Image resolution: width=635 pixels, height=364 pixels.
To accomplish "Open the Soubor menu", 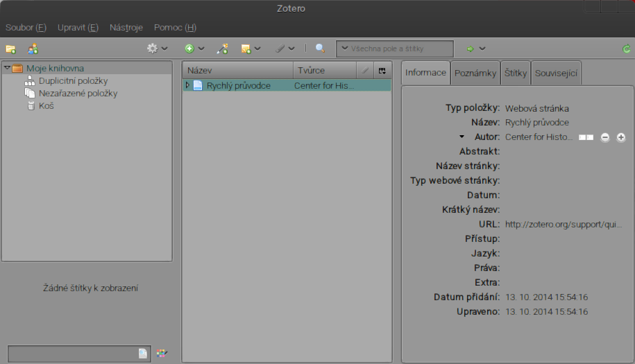I will 26,28.
